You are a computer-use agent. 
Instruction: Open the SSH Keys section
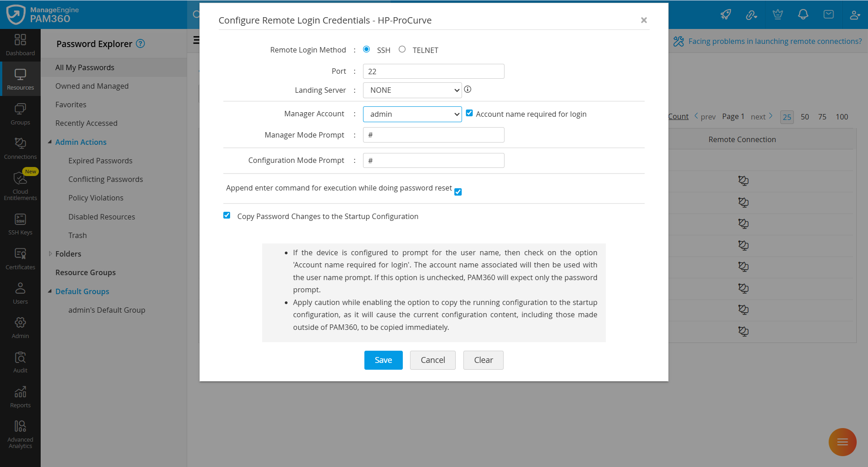[x=20, y=223]
